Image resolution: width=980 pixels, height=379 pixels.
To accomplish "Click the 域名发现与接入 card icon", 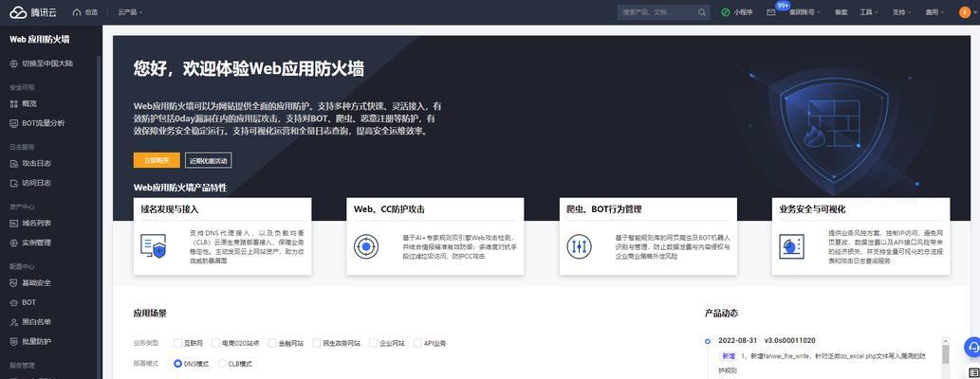I will [x=153, y=246].
